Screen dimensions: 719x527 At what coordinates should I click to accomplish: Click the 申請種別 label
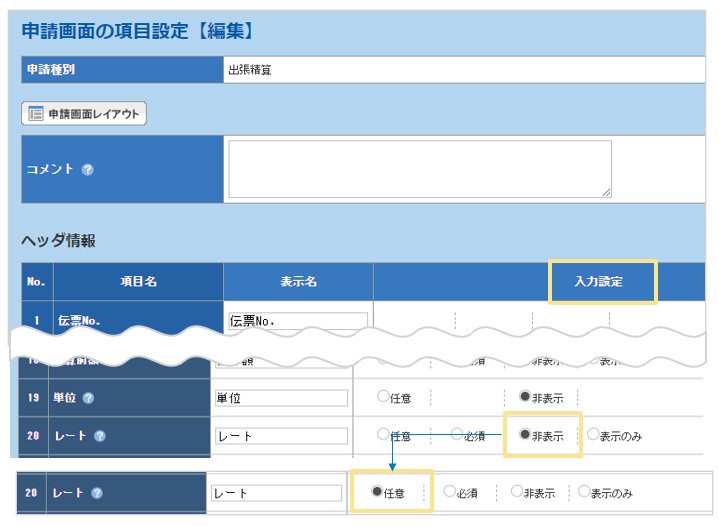[51, 70]
